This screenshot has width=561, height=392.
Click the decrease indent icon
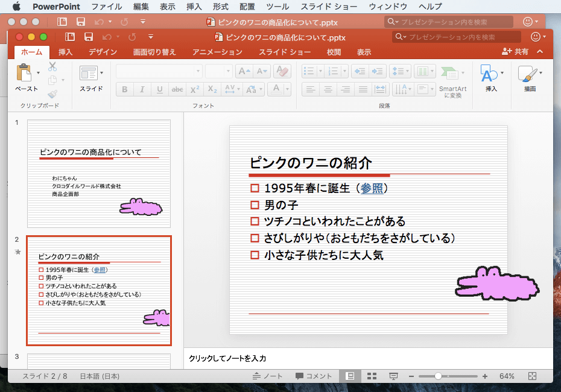click(360, 71)
